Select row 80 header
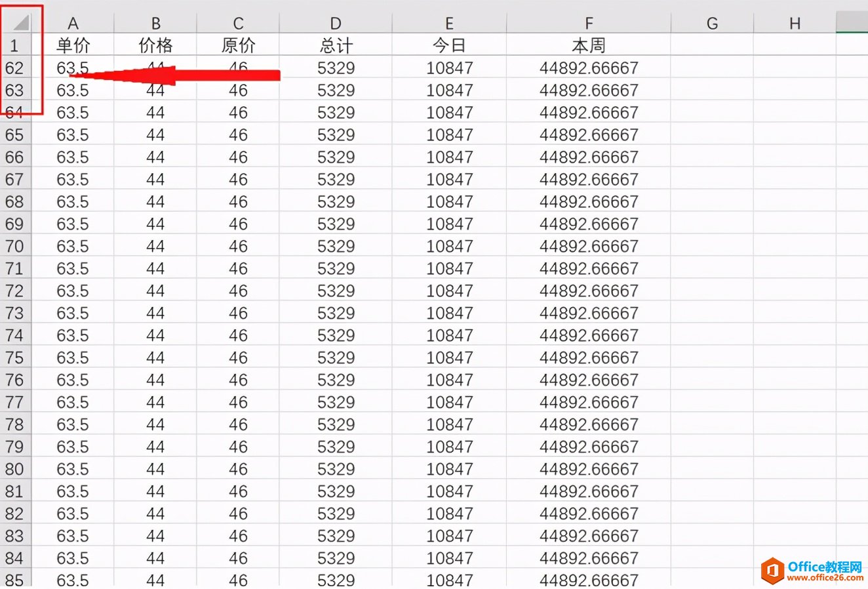Viewport: 868px width, 589px height. point(15,469)
